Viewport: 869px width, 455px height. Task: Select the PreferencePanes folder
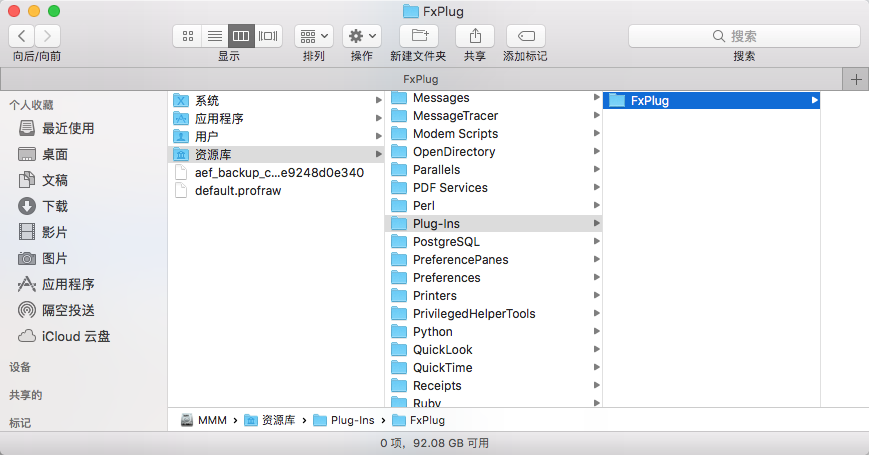493,260
